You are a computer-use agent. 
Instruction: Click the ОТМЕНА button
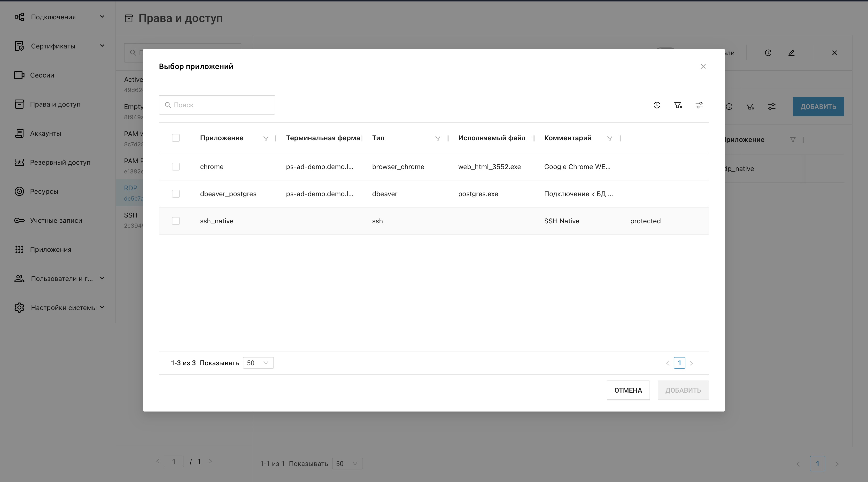[628, 390]
